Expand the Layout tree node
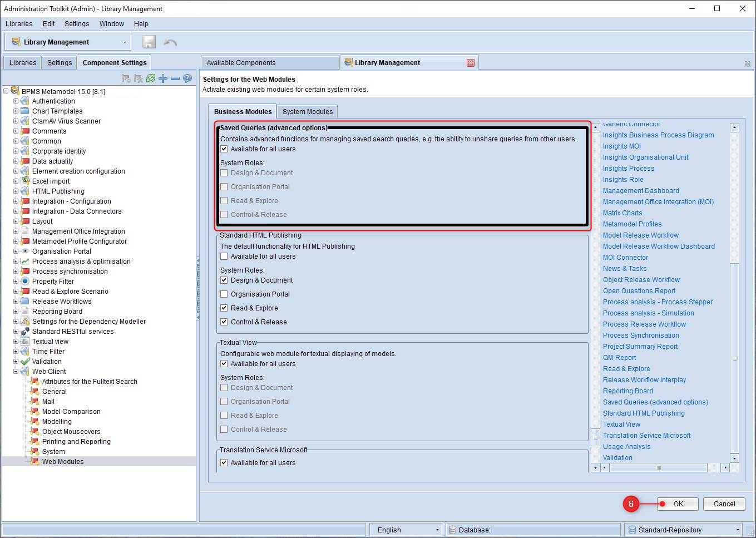 pos(16,221)
